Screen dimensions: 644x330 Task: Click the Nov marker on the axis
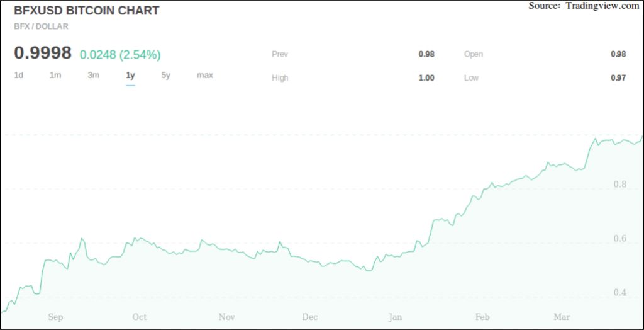coord(226,317)
